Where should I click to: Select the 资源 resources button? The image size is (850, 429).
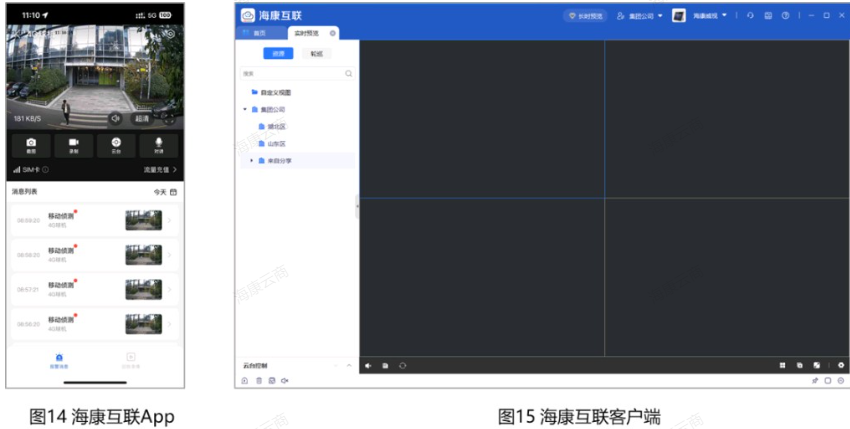tap(278, 54)
